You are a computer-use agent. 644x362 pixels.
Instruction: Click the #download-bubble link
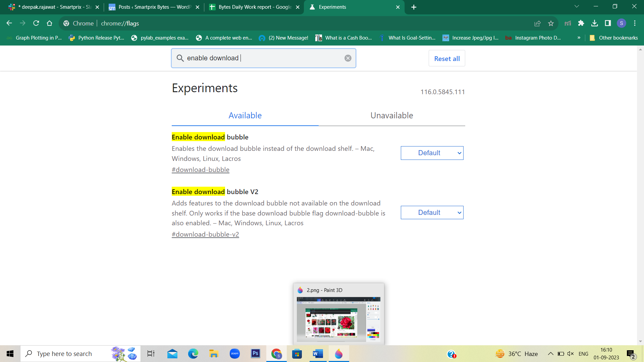point(200,170)
